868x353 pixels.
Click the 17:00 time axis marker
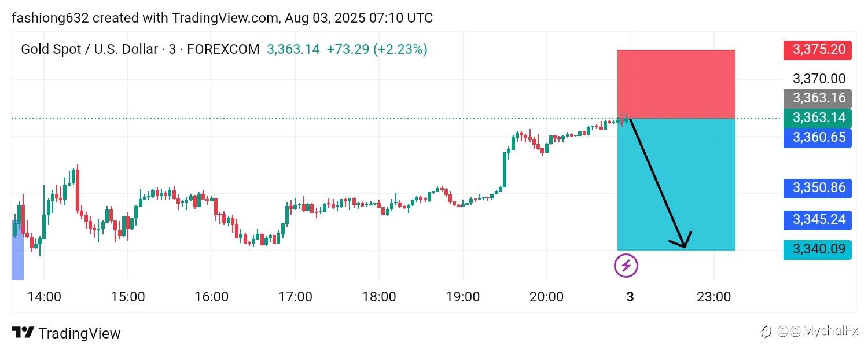coord(295,297)
